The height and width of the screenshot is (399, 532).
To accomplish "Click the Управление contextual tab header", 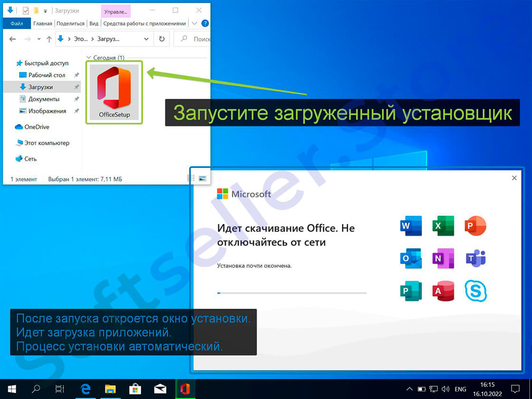I will click(116, 11).
